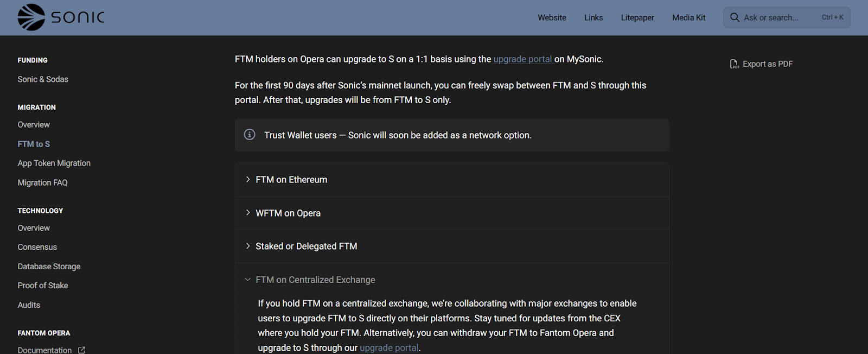Click the search magnifier icon
The height and width of the screenshot is (354, 868).
pyautogui.click(x=735, y=17)
